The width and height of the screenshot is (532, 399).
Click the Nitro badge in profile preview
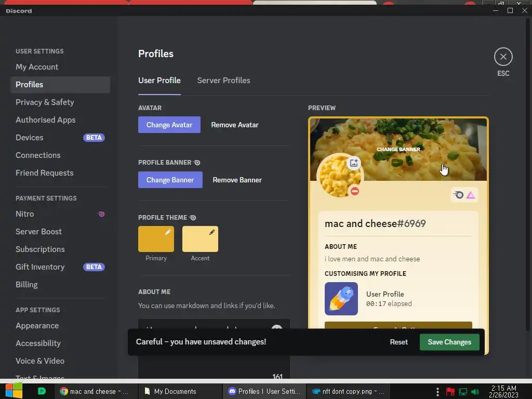(x=458, y=195)
